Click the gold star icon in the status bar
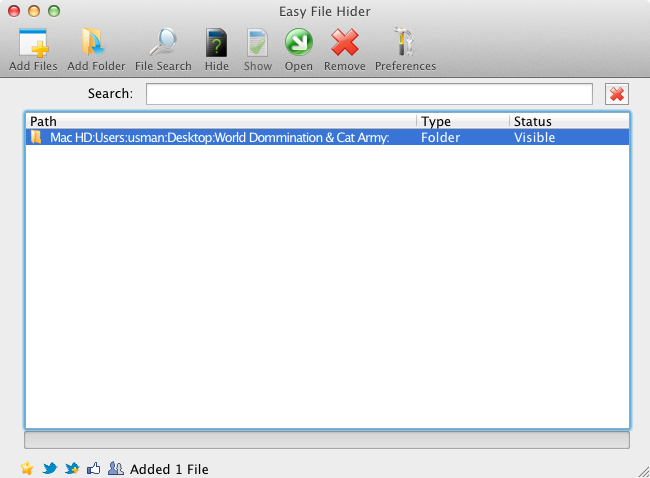Screen dimensions: 650x478 point(27,468)
